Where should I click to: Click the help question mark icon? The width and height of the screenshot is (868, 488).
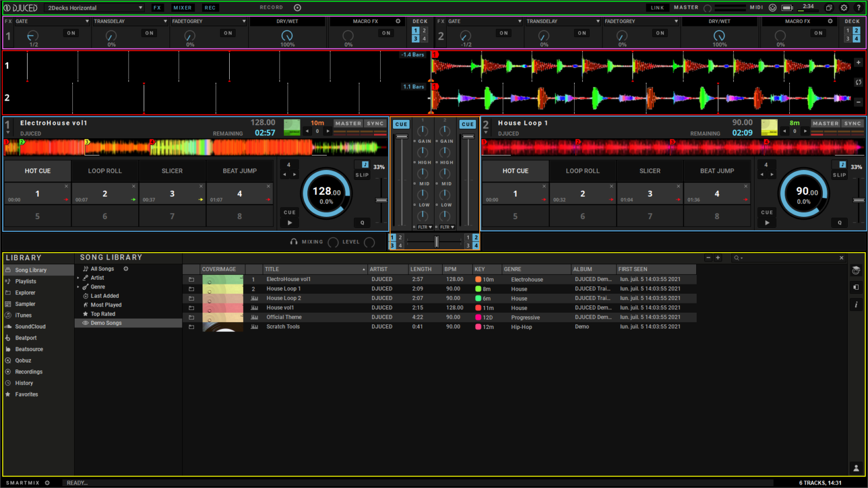point(858,8)
